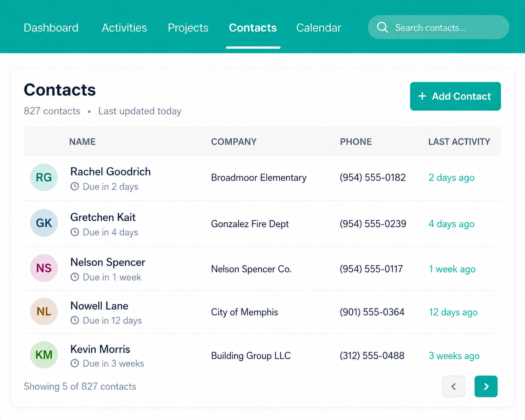The width and height of the screenshot is (525, 420).
Task: Click phone number (901) 555-0364
Action: click(372, 312)
